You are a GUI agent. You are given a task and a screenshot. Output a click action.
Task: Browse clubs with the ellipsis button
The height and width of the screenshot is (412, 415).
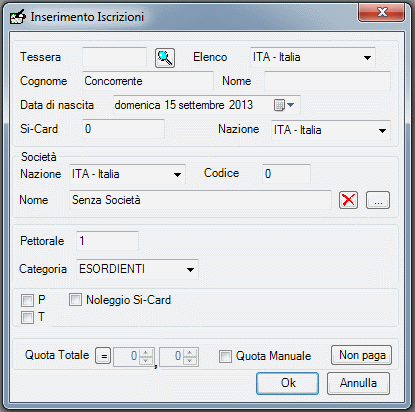(378, 200)
